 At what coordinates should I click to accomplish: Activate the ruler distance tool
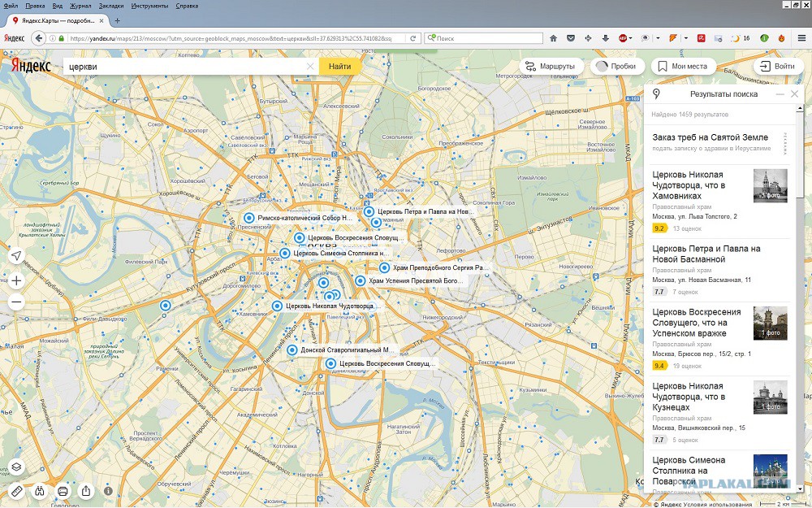(16, 490)
